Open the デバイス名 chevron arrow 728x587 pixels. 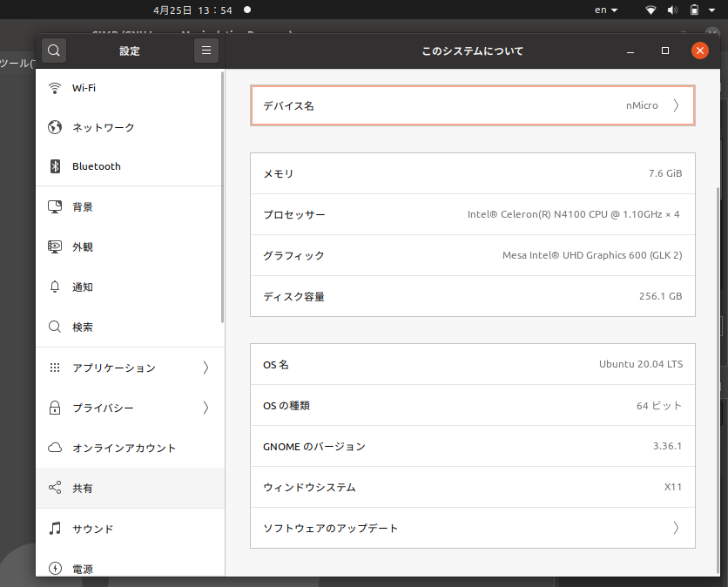[677, 105]
